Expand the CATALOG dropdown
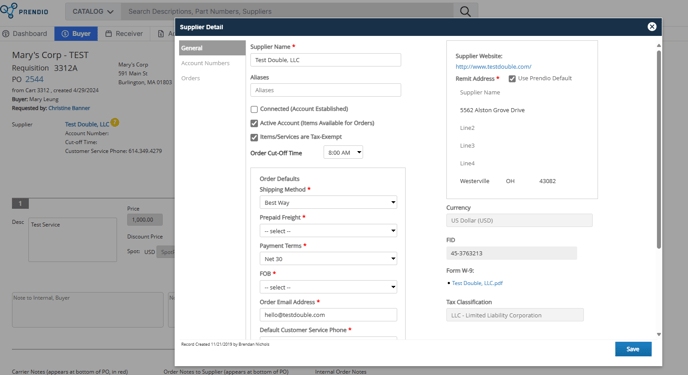Image resolution: width=688 pixels, height=375 pixels. pos(93,11)
